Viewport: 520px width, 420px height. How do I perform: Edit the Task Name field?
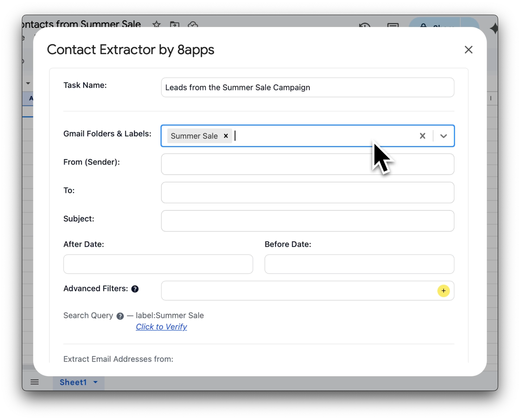(x=307, y=87)
